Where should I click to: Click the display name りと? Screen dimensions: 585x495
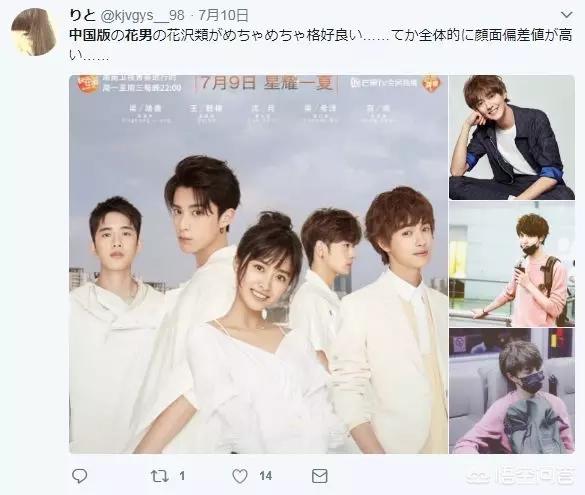point(83,15)
